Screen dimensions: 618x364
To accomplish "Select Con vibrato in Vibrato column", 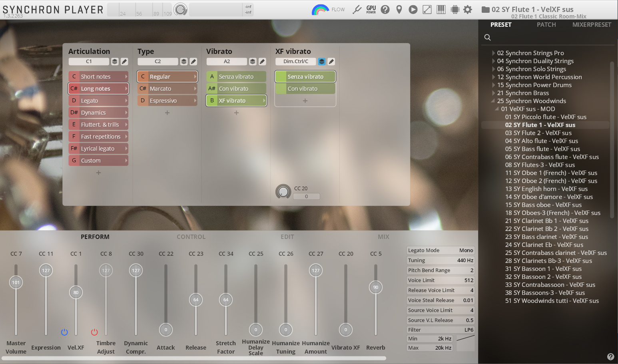I will click(236, 89).
